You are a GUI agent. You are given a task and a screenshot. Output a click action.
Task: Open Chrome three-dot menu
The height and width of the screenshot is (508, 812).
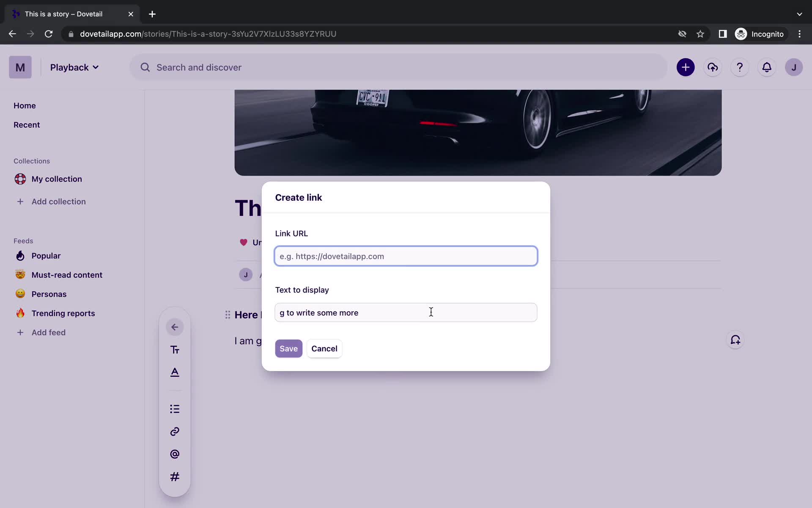click(x=799, y=34)
